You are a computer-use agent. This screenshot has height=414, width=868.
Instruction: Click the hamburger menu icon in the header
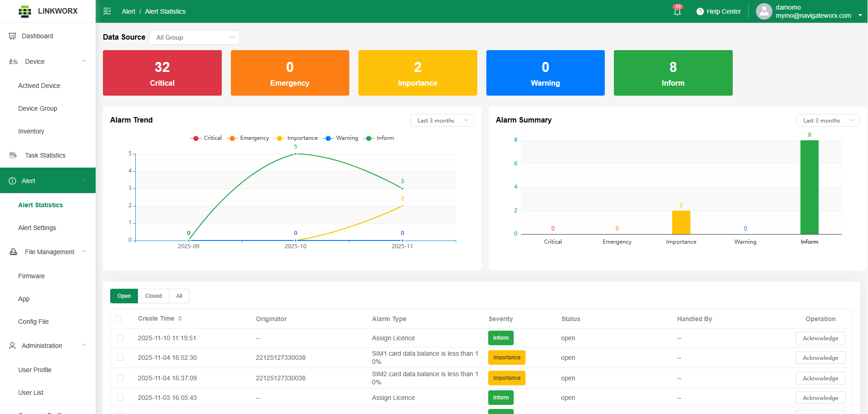click(107, 11)
